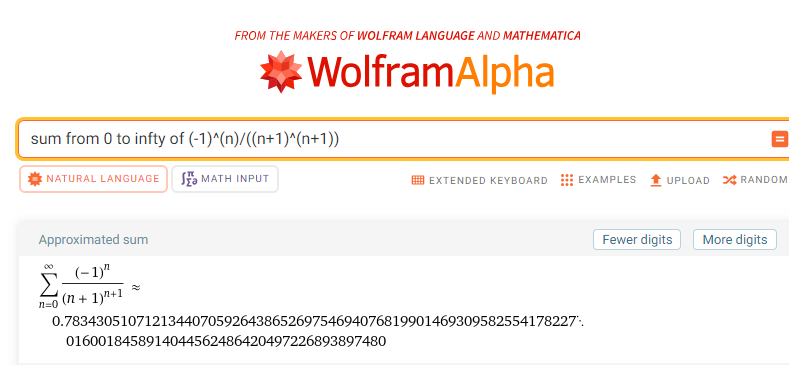Click the result line starting 0.78343051

318,321
